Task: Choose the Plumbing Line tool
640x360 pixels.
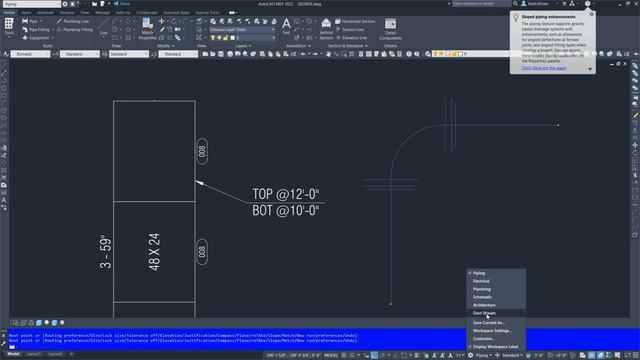Action: pyautogui.click(x=73, y=21)
